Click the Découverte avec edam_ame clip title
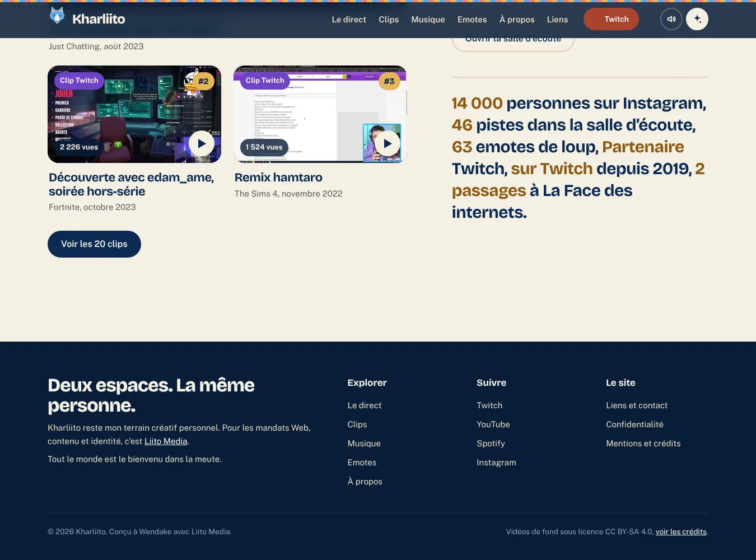756x560 pixels. (132, 184)
